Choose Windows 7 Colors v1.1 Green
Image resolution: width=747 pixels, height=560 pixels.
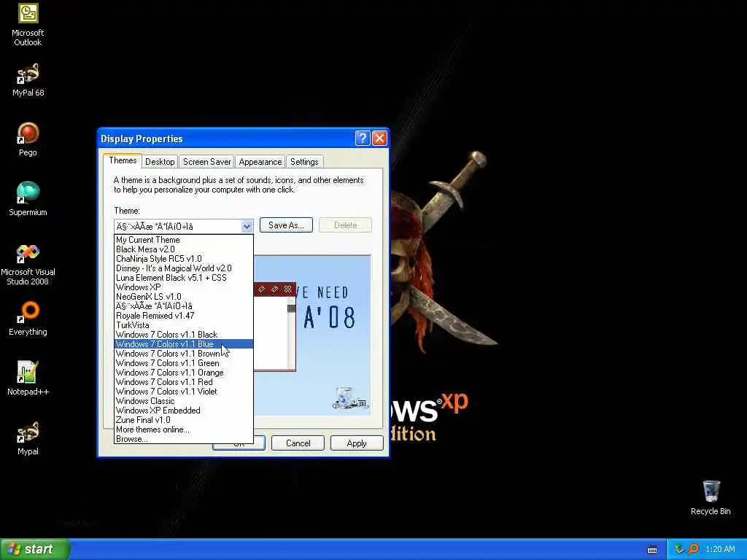[183, 363]
